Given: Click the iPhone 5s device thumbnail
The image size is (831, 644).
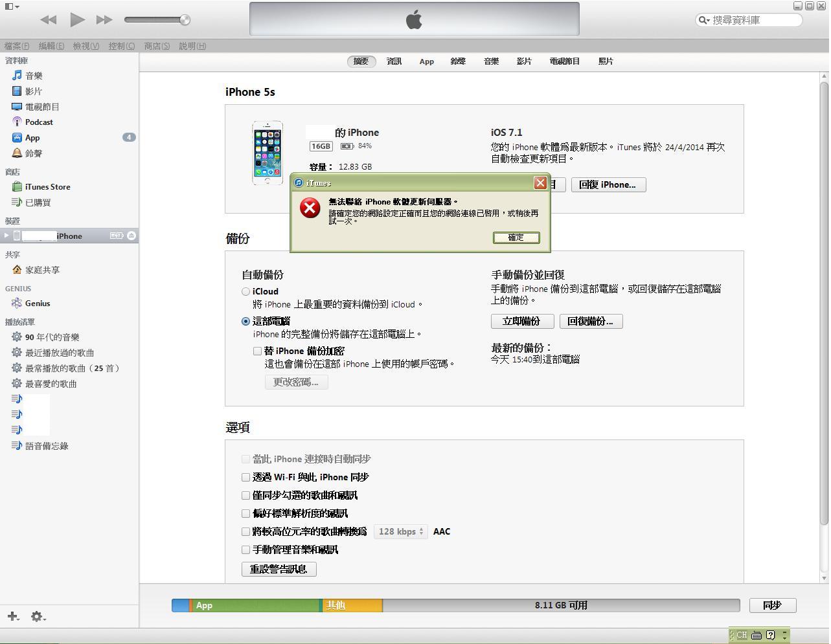Looking at the screenshot, I should coord(268,153).
